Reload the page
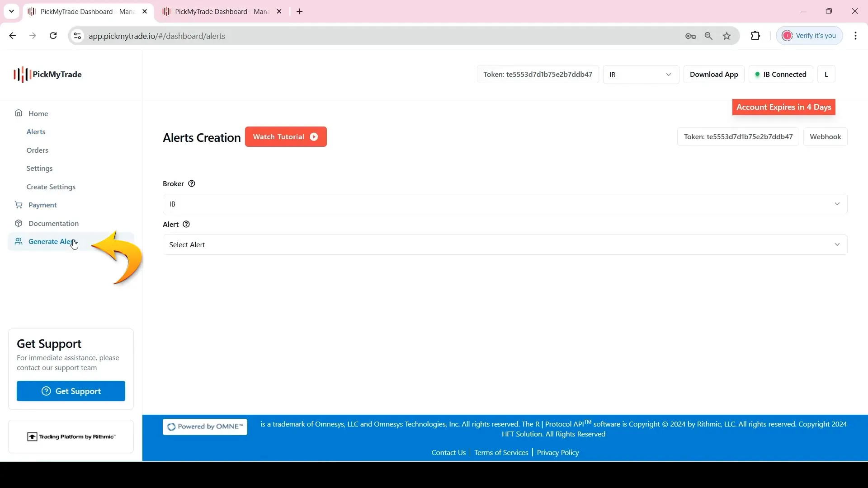868x488 pixels. [53, 36]
